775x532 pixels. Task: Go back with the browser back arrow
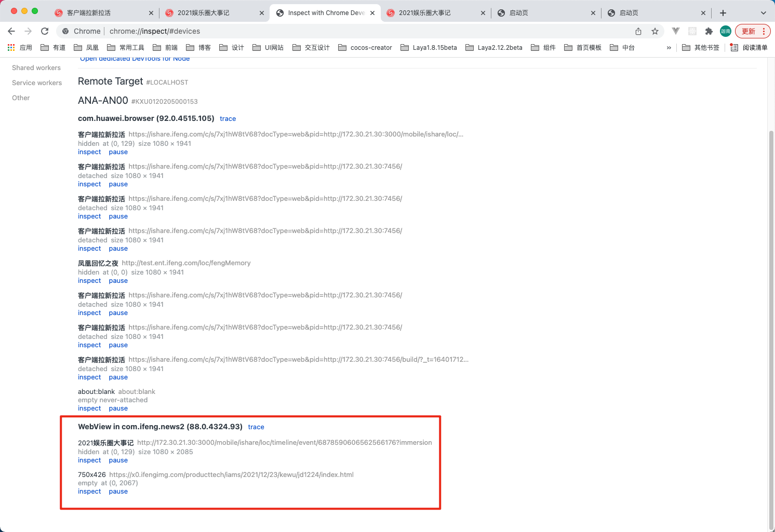11,31
